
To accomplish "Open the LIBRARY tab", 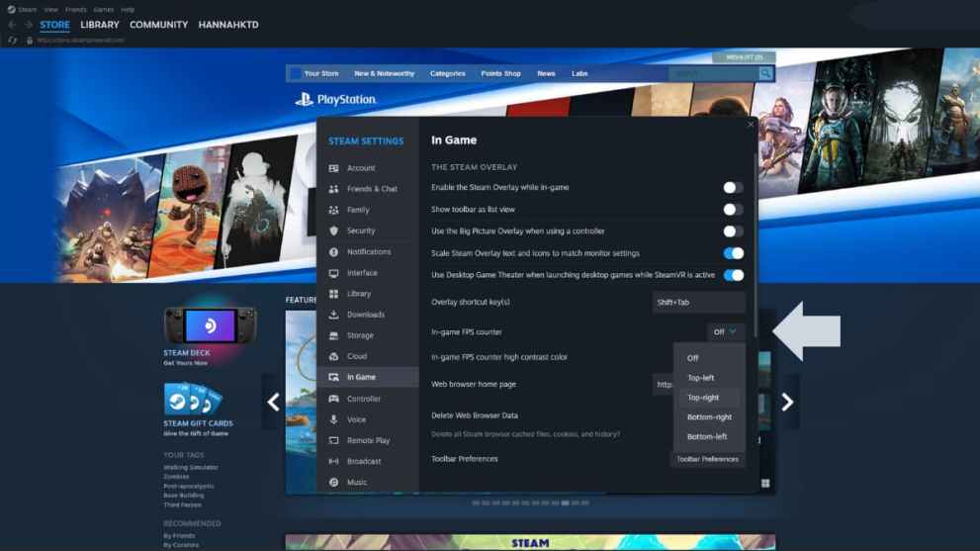I will [100, 25].
